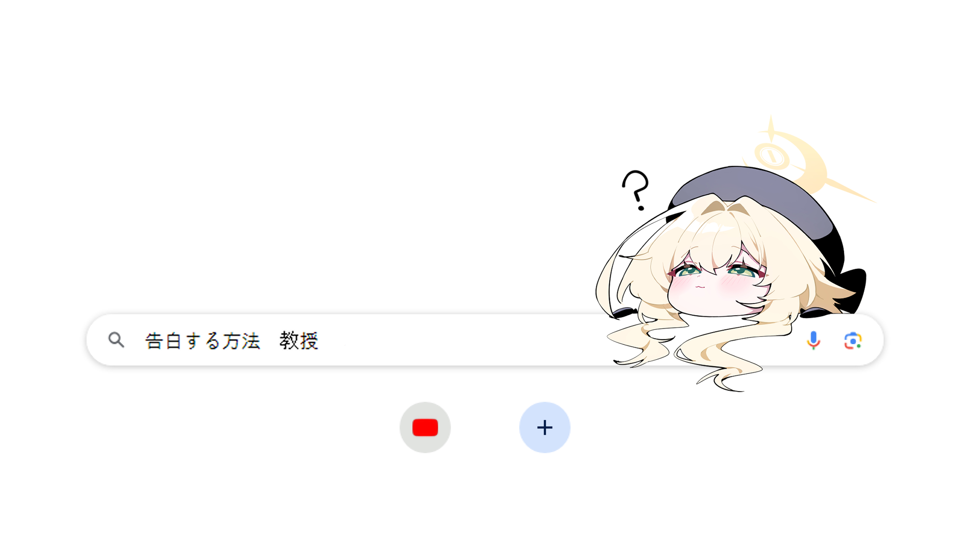Add a new shortcut with plus button
Screen dimensions: 968x560
545,427
